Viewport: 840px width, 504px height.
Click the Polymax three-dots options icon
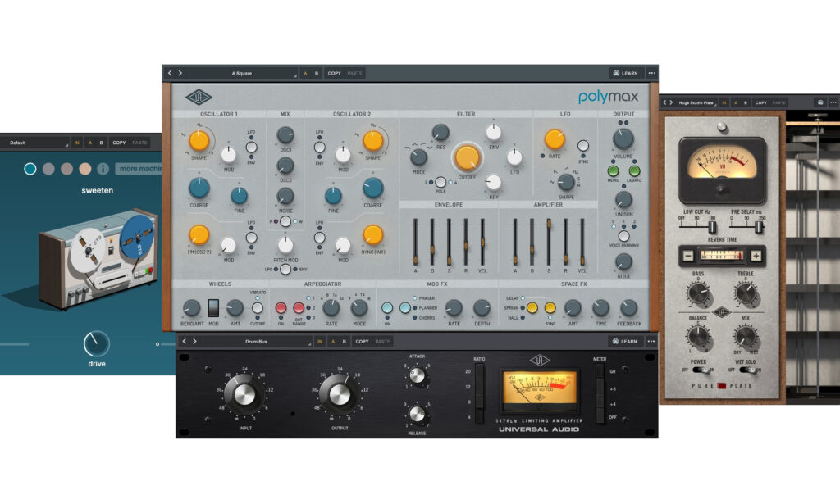click(651, 73)
